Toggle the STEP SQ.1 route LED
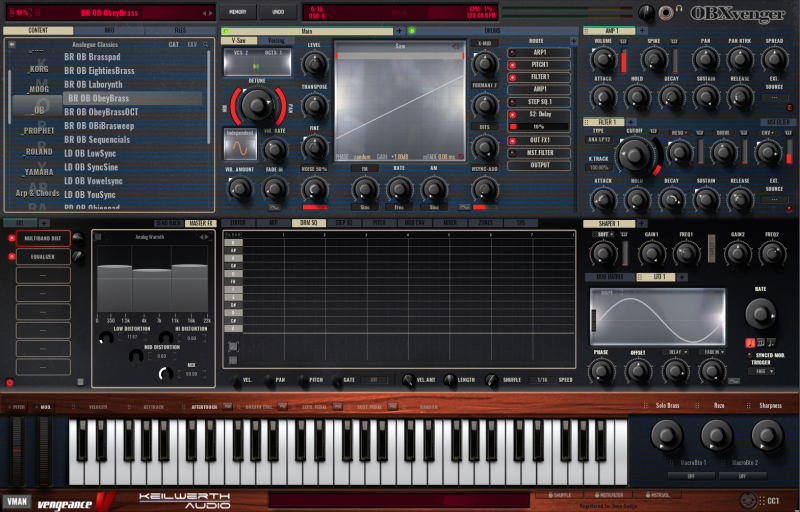 512,102
